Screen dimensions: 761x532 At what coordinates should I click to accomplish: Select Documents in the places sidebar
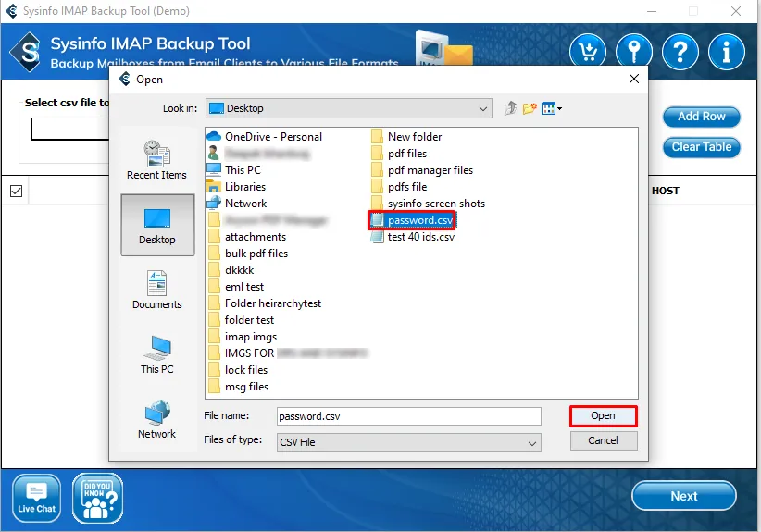(x=156, y=290)
